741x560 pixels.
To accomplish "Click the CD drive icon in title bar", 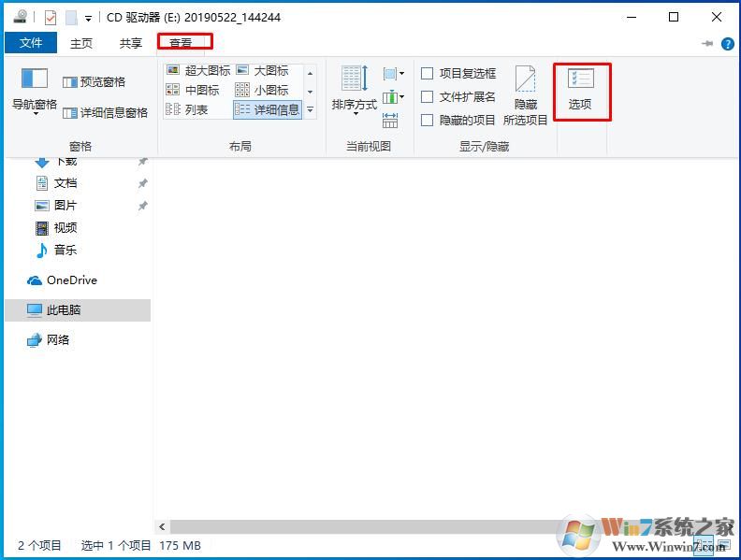I will (20, 17).
